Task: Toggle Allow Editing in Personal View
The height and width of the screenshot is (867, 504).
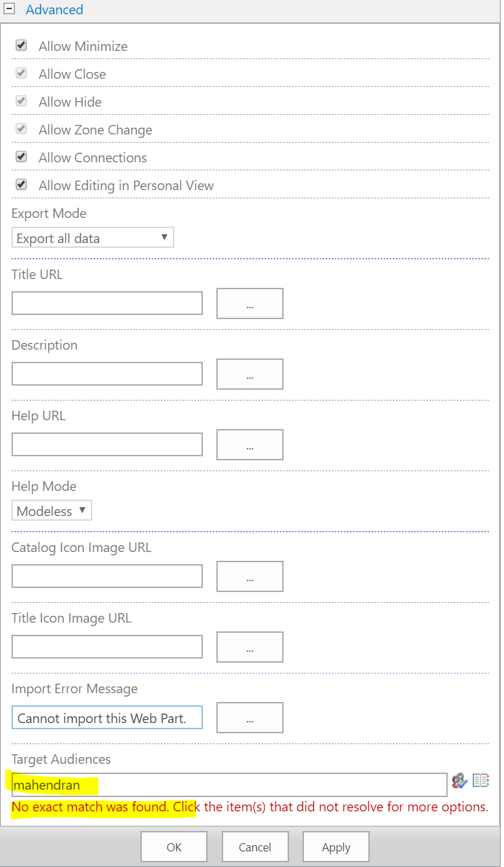Action: click(x=20, y=184)
